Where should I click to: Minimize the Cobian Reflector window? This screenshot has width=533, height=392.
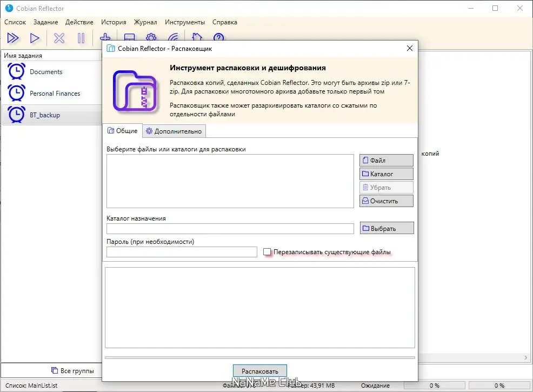471,8
